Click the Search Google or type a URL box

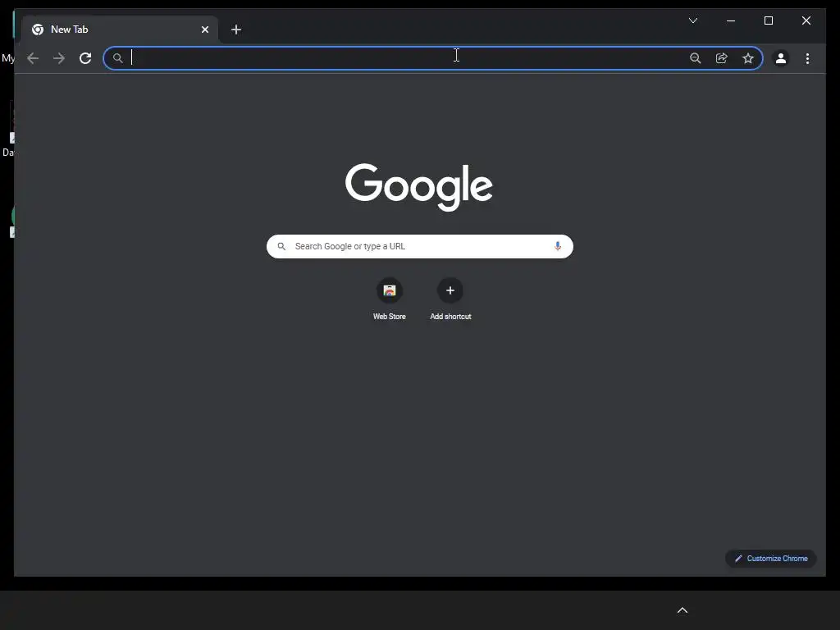pos(420,246)
